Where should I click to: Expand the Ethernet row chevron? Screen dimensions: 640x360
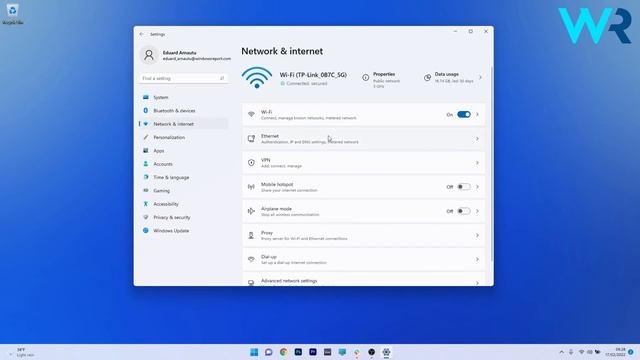coord(477,139)
